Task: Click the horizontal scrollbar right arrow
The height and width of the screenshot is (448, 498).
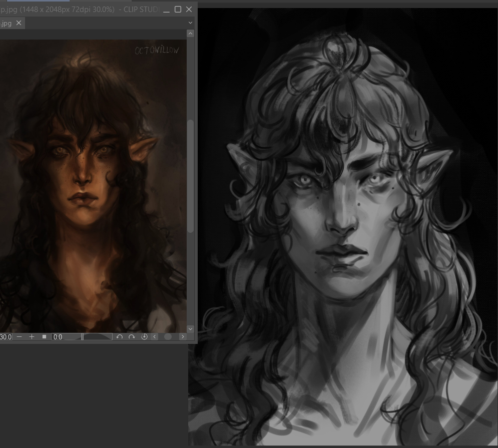Action: 182,337
